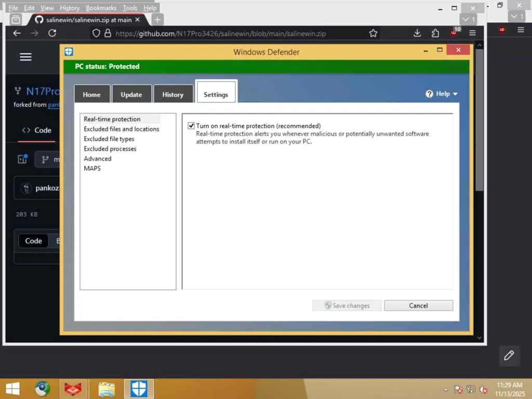The image size is (532, 399).
Task: Open the History tab in Windows Defender
Action: (172, 95)
